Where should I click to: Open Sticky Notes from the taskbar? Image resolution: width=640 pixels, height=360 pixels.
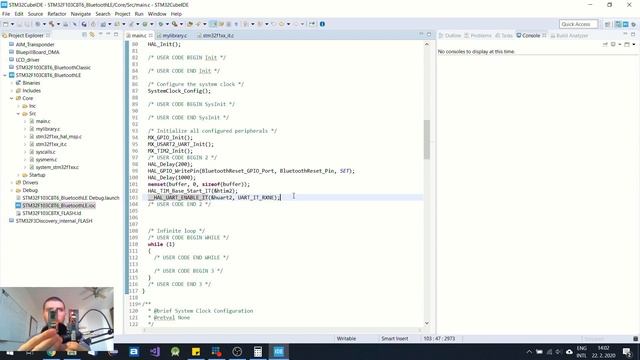click(196, 351)
